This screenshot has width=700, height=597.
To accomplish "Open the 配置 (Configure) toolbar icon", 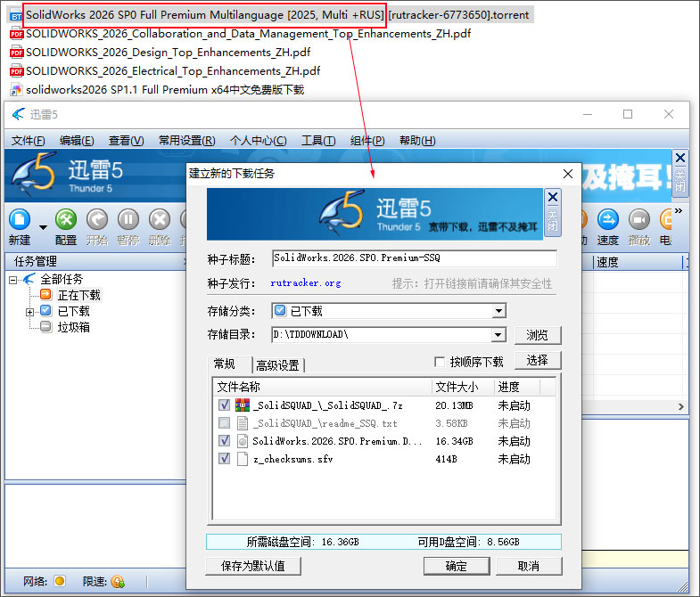I will pos(66,219).
